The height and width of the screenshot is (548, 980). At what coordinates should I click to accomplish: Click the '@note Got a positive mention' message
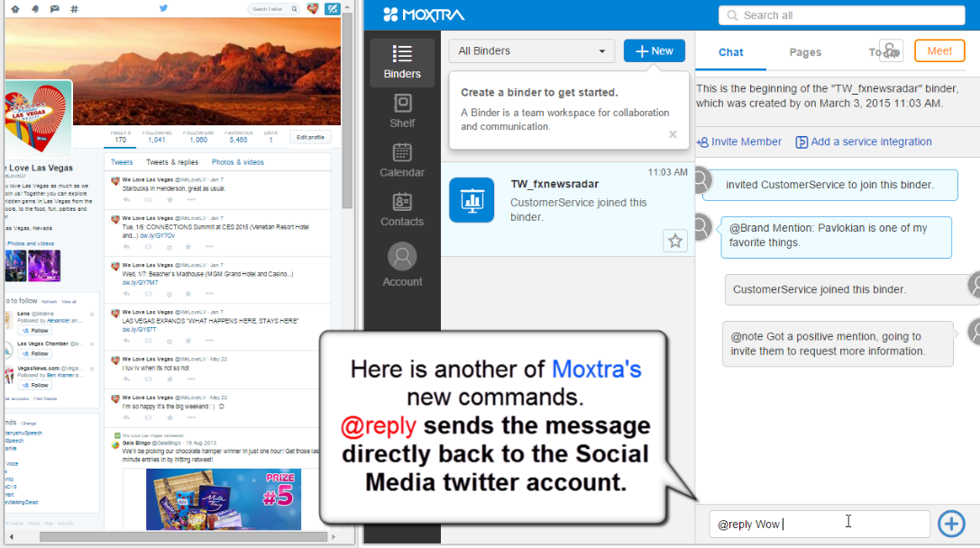pos(838,343)
